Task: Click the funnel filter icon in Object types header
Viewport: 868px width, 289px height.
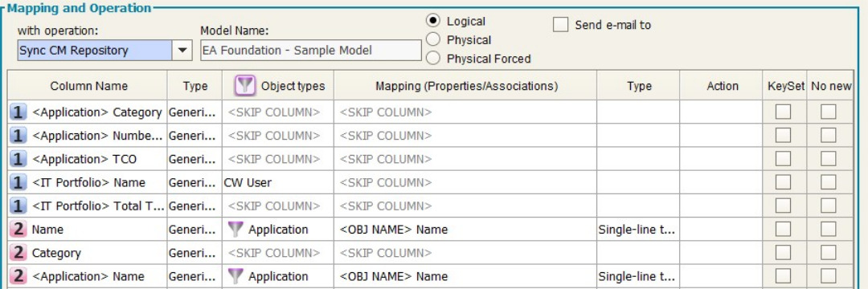Action: point(244,86)
